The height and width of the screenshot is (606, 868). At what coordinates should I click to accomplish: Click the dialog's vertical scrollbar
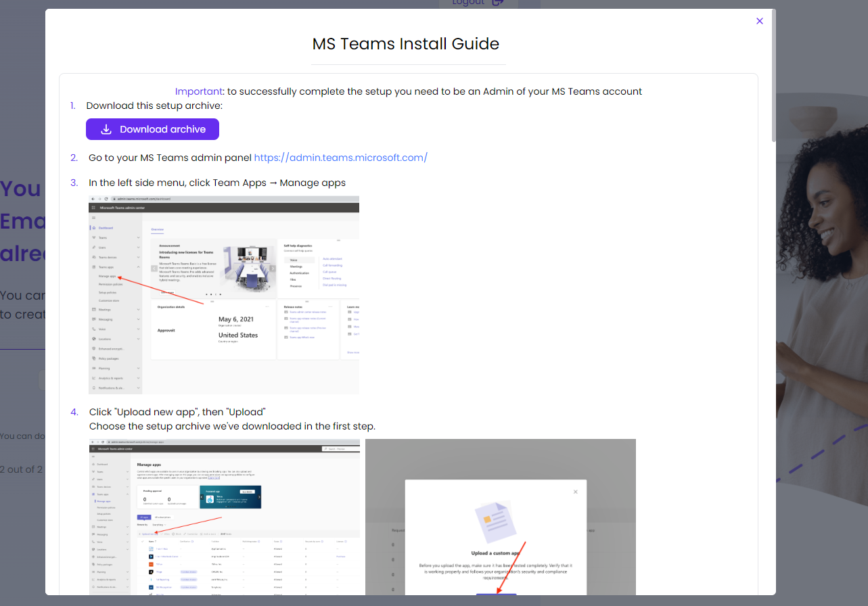pos(773,74)
